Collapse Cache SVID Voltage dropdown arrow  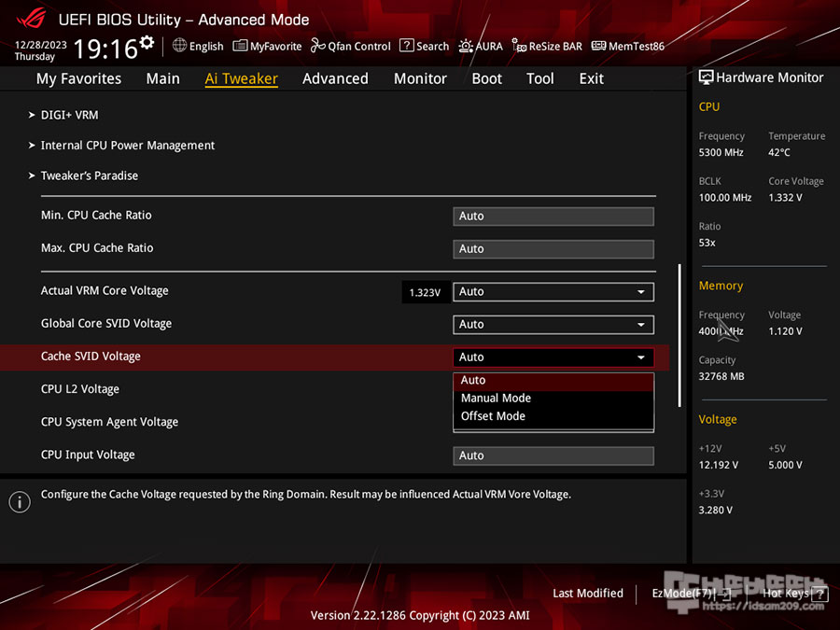click(x=640, y=357)
